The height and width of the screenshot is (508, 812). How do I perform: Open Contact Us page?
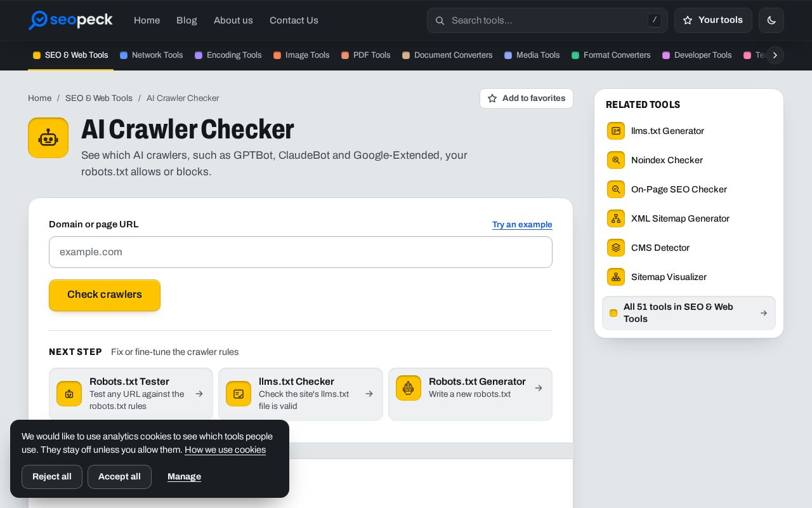click(x=294, y=20)
